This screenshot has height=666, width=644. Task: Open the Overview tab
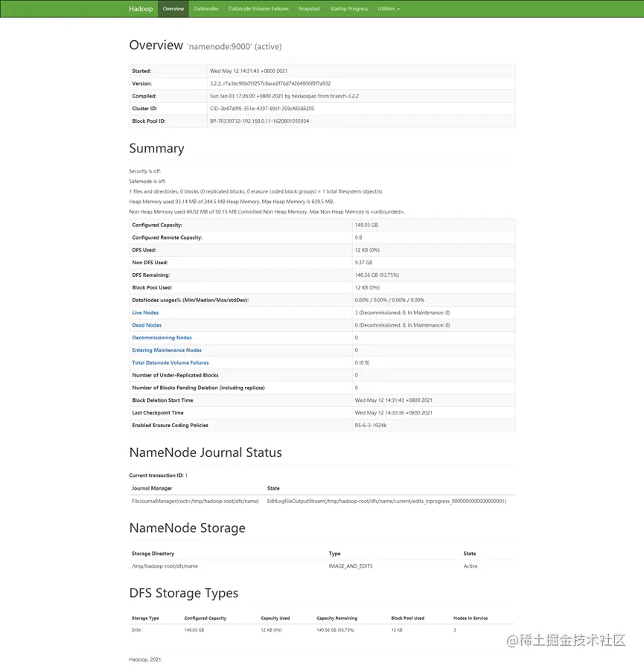[173, 9]
